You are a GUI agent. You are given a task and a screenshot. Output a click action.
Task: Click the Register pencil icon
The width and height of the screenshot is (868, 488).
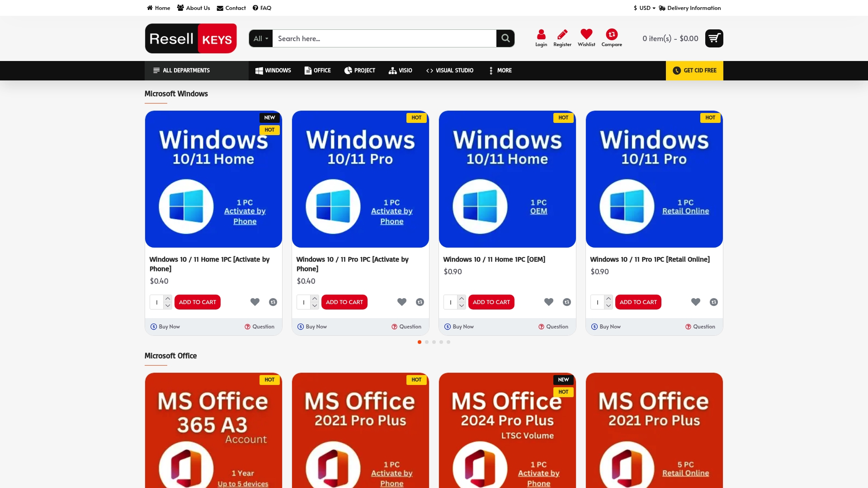[562, 35]
